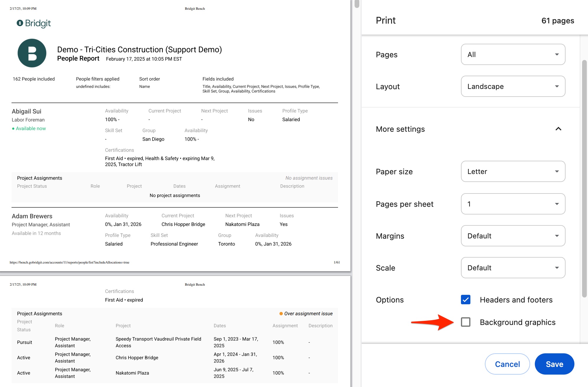Click the No assignment issues label
588x387 pixels.
click(x=309, y=178)
